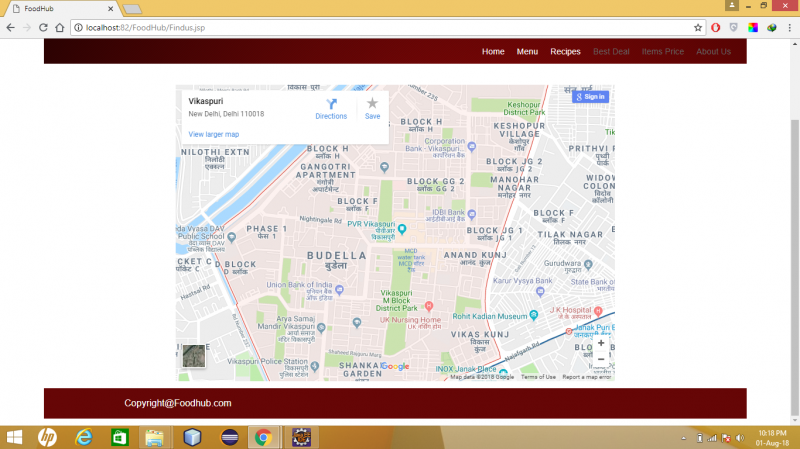
Task: Open the About Us page
Action: click(713, 52)
